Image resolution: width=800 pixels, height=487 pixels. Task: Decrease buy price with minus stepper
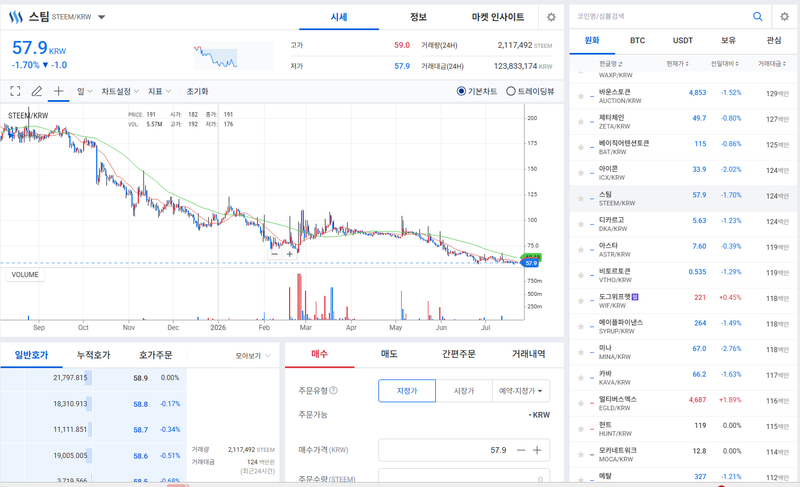521,450
